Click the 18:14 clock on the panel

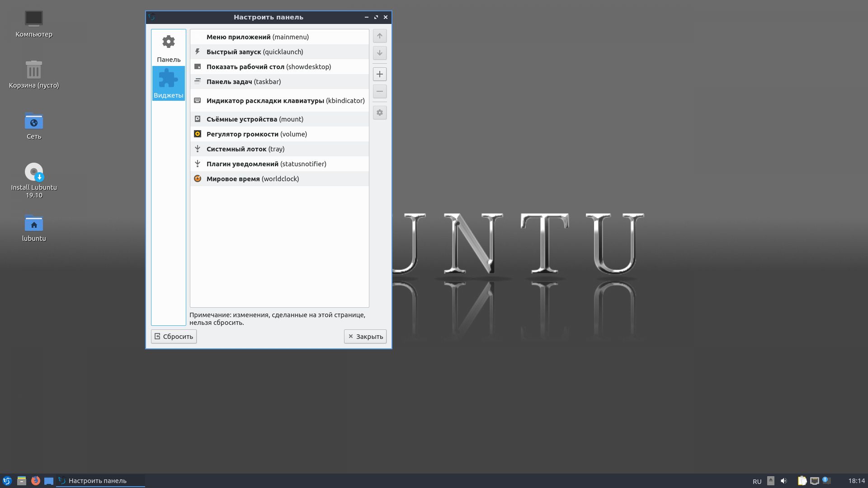pyautogui.click(x=856, y=481)
